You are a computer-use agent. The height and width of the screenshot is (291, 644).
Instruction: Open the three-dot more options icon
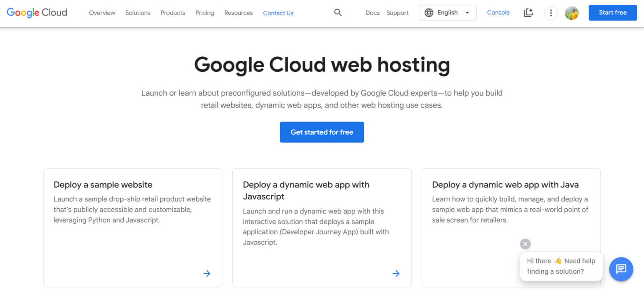coord(551,13)
